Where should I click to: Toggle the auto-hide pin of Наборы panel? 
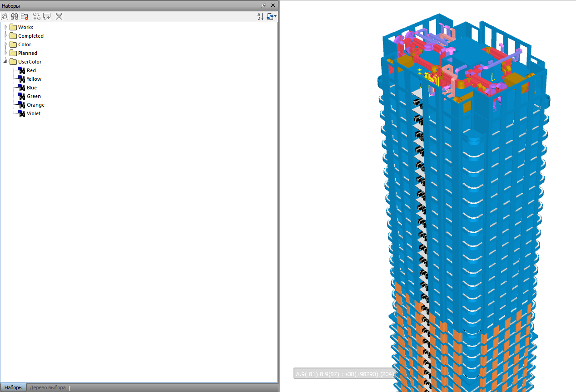click(264, 5)
